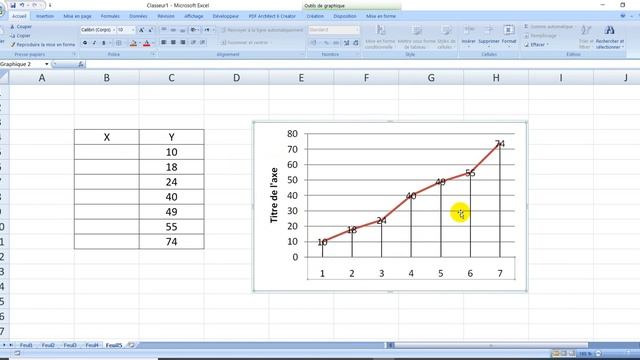Decrease indent
640x360 pixels.
coord(193,42)
